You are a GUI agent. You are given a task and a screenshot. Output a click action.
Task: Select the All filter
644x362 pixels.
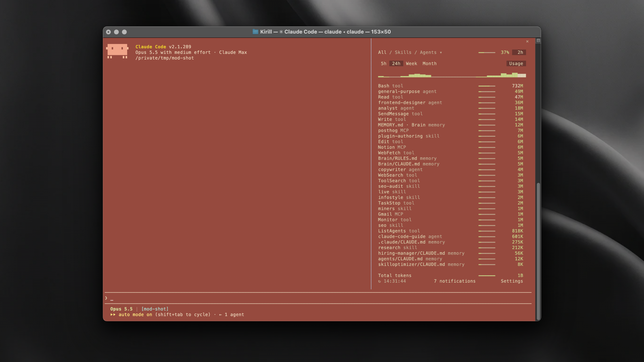(382, 52)
